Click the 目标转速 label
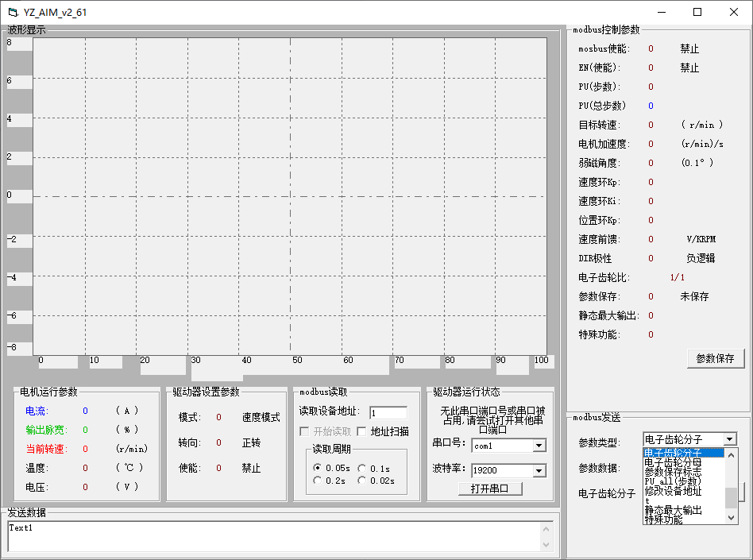Screen dimensions: 753x560 600,125
